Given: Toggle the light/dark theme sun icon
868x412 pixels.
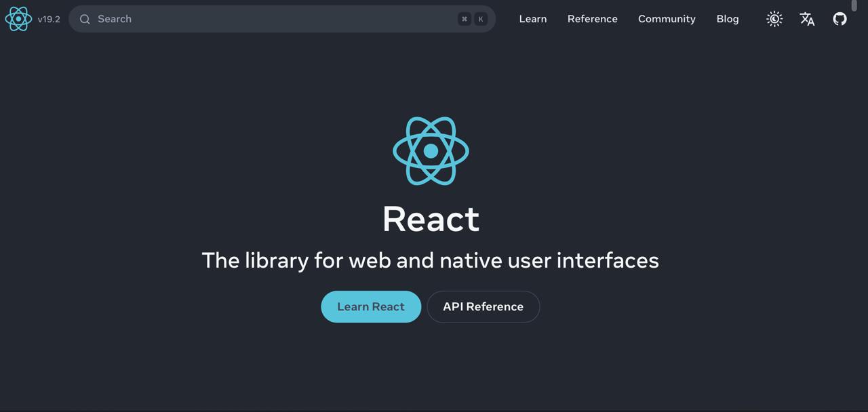Looking at the screenshot, I should pyautogui.click(x=774, y=19).
